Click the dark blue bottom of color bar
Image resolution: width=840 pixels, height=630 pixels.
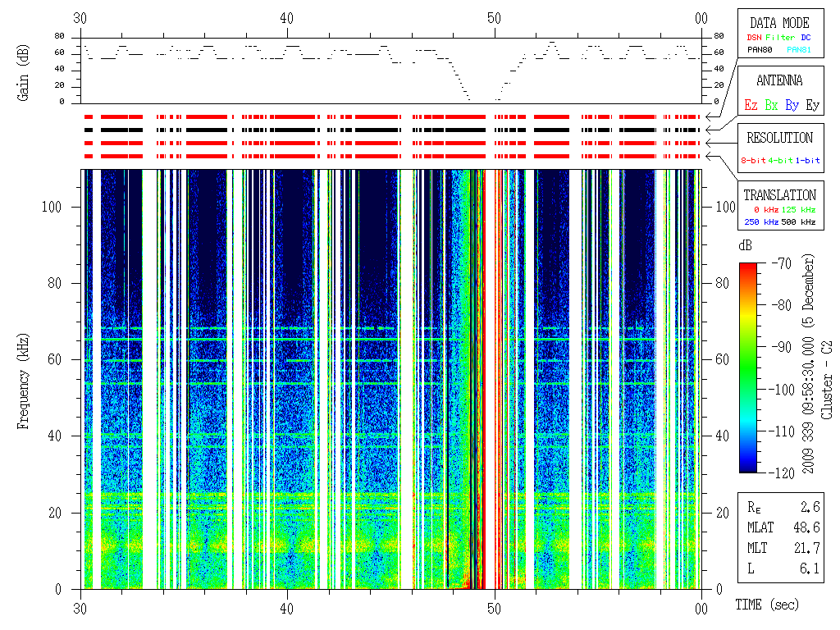point(748,468)
